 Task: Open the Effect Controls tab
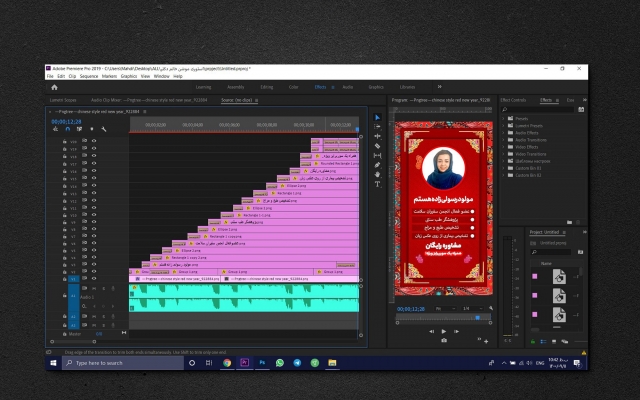[x=513, y=100]
